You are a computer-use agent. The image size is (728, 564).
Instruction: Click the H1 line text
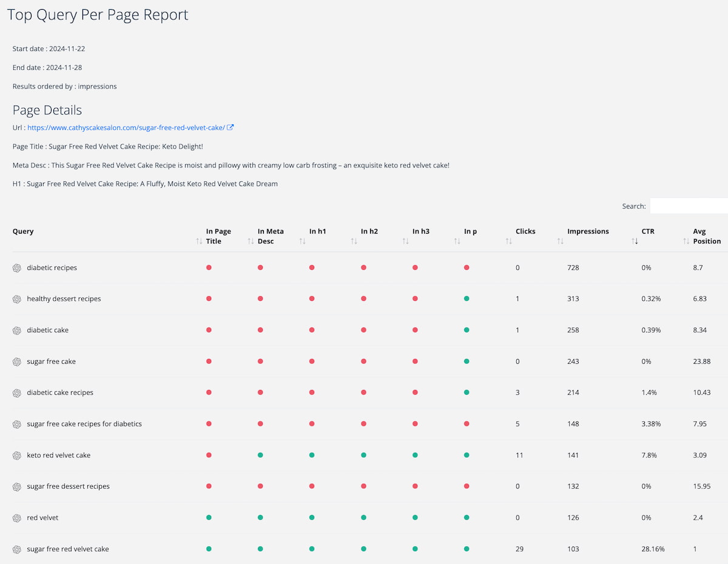pos(145,184)
